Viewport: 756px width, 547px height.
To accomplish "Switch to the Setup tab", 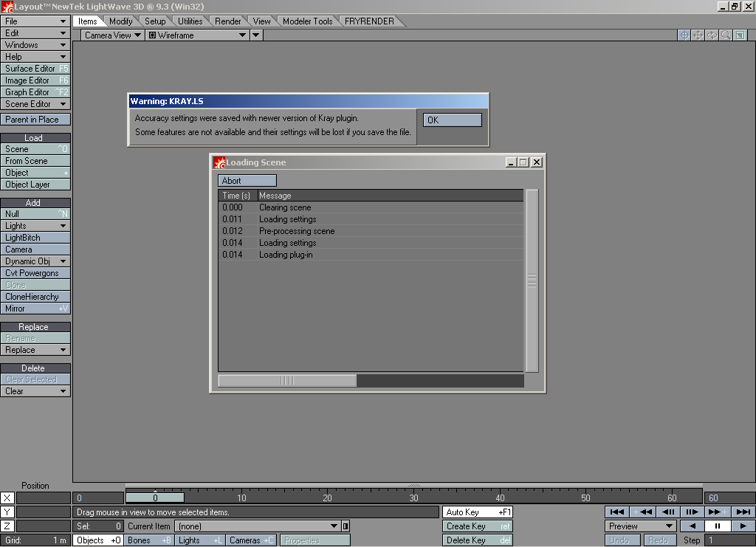I will coord(155,21).
